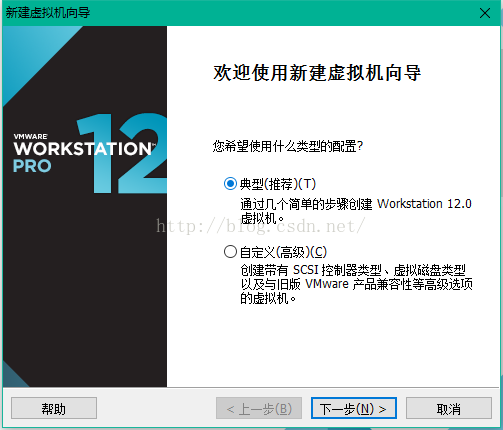Click the 新建虚拟机向导 window title
This screenshot has height=430, width=503.
pos(48,13)
